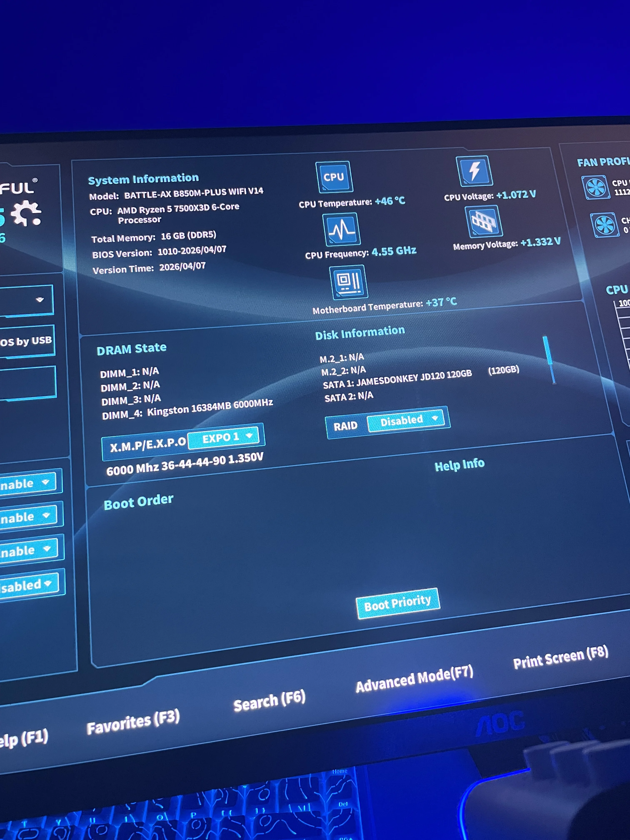Click the 'M.2_1: N/A' disk row

point(342,358)
